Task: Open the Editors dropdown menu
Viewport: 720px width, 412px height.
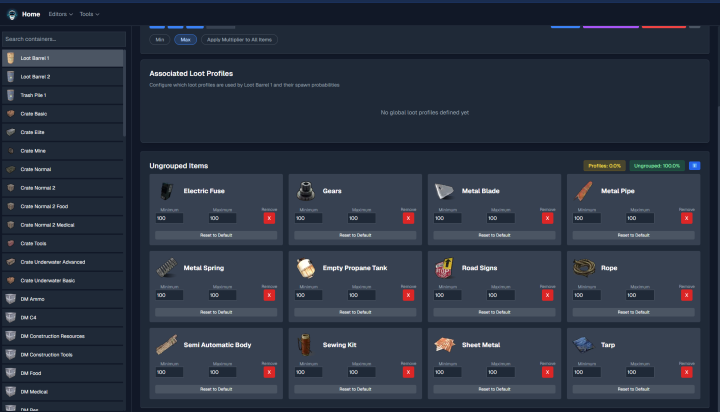Action: pos(61,14)
